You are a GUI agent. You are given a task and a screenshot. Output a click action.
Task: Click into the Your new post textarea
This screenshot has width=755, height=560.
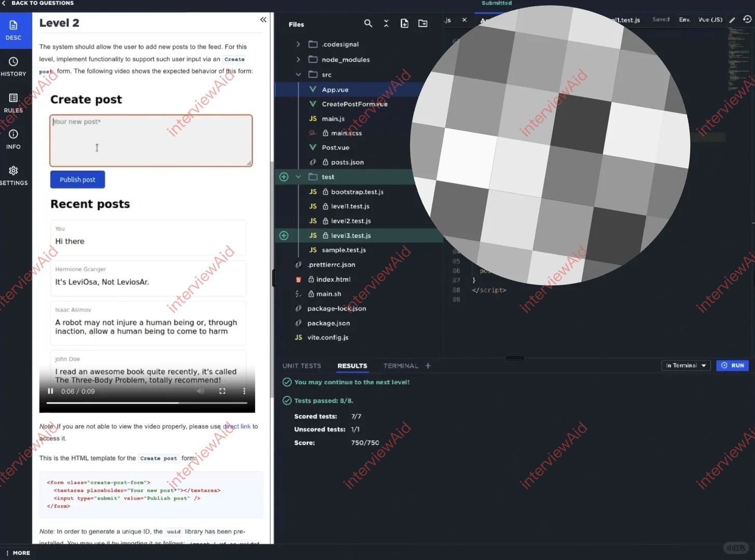(x=151, y=141)
